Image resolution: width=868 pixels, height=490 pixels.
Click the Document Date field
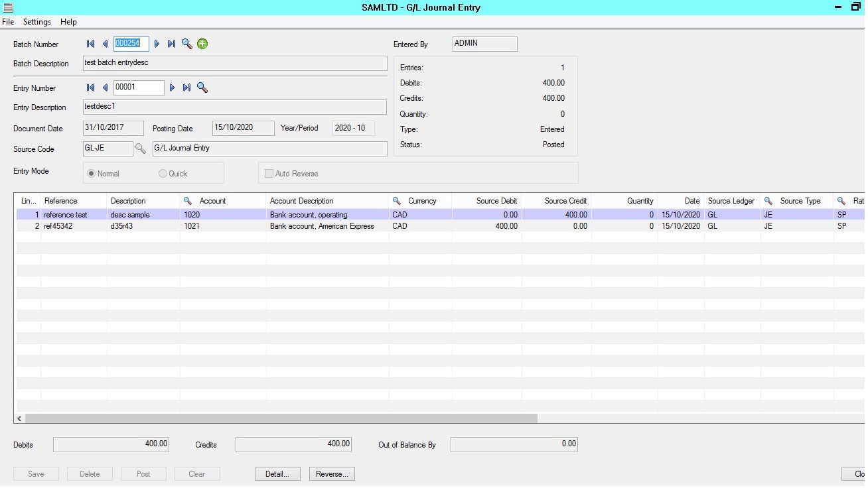point(113,128)
